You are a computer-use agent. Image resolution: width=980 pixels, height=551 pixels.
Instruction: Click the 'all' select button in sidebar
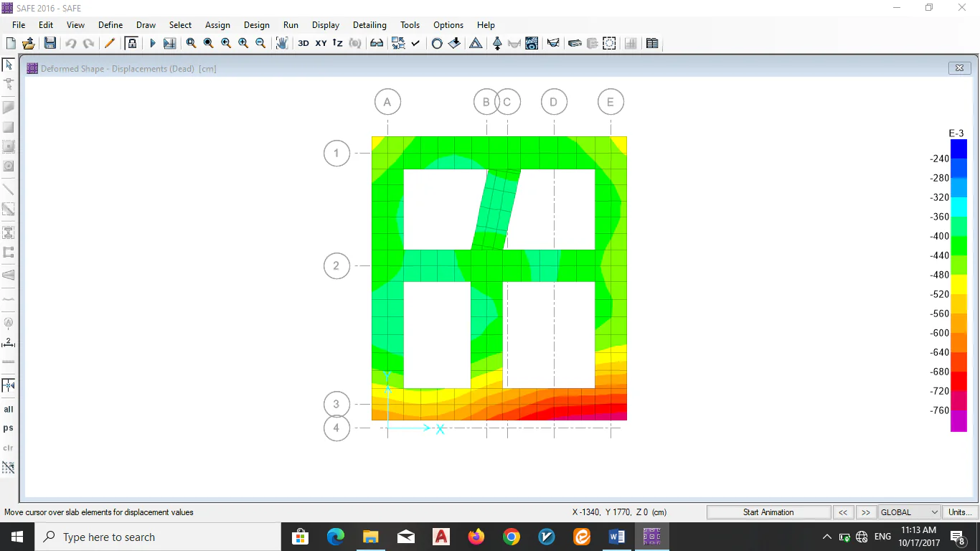(x=9, y=409)
